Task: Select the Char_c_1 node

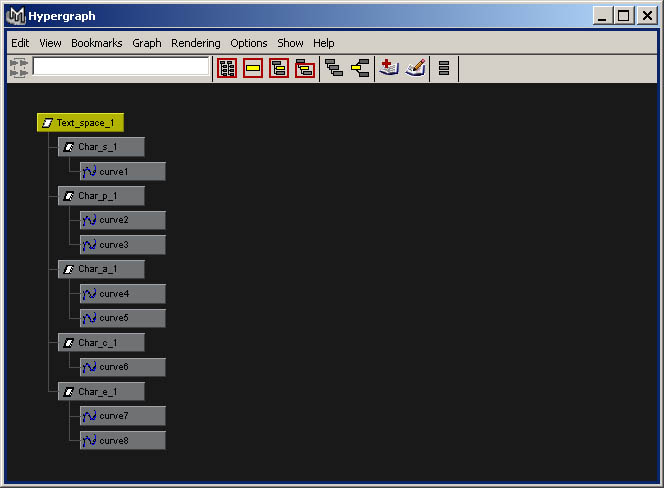Action: pyautogui.click(x=101, y=342)
